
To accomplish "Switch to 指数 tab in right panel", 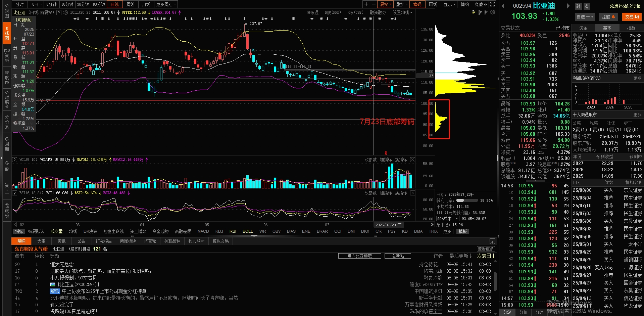I will [x=631, y=28].
